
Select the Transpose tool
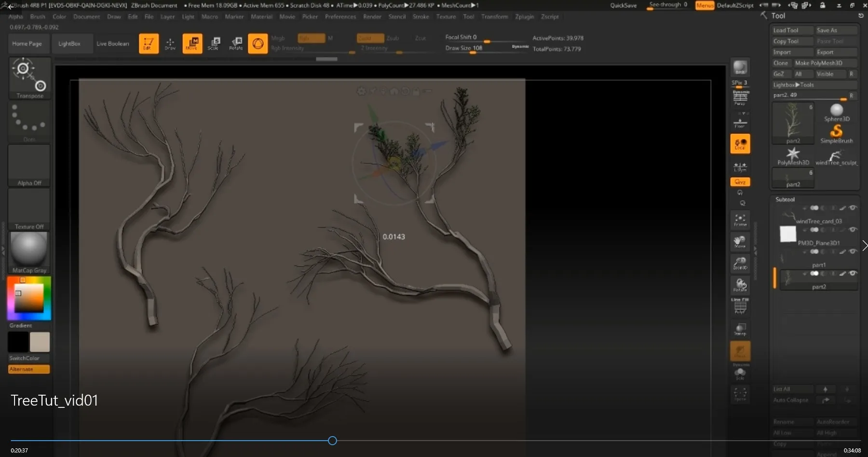click(x=29, y=78)
